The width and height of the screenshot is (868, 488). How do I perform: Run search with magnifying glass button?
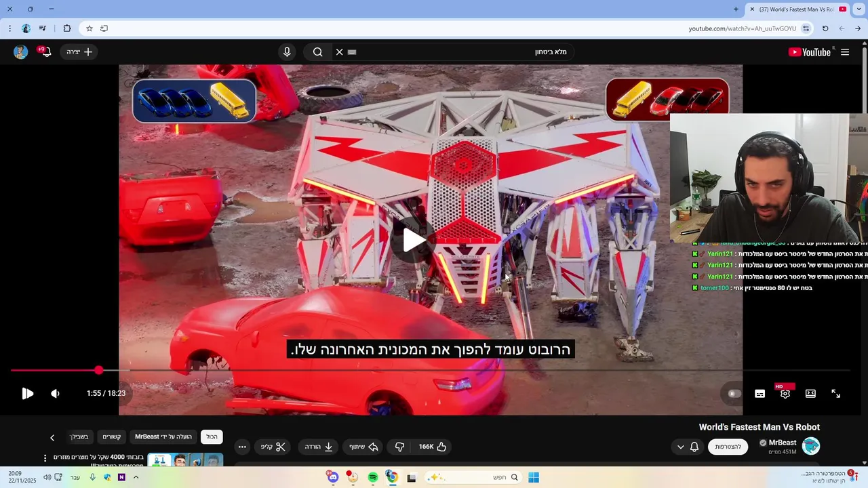point(317,52)
